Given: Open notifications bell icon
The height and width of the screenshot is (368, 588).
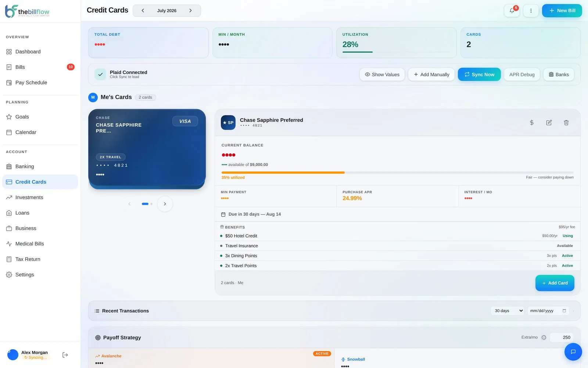Looking at the screenshot, I should [x=512, y=11].
